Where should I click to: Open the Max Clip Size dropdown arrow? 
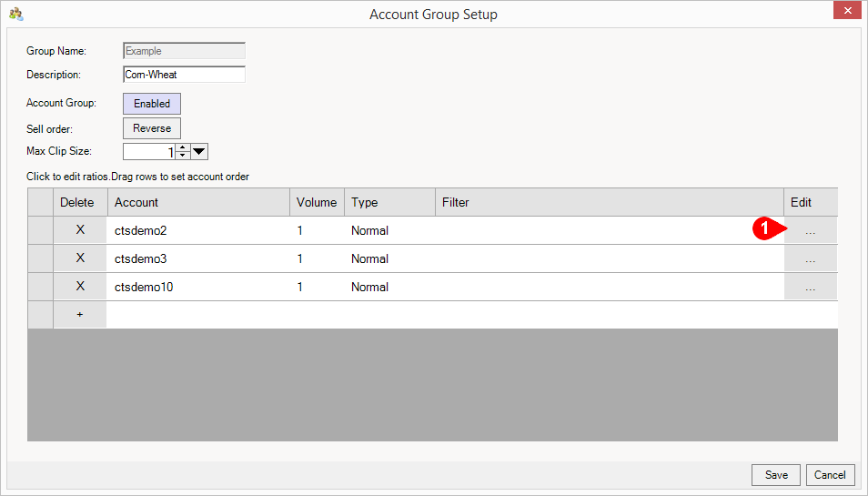(x=200, y=152)
